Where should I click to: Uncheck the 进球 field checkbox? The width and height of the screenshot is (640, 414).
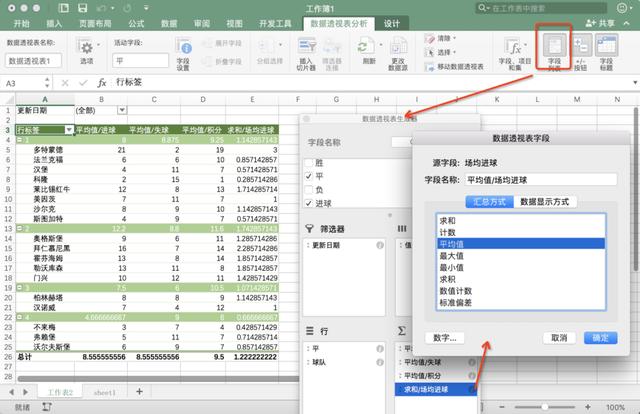pyautogui.click(x=309, y=203)
